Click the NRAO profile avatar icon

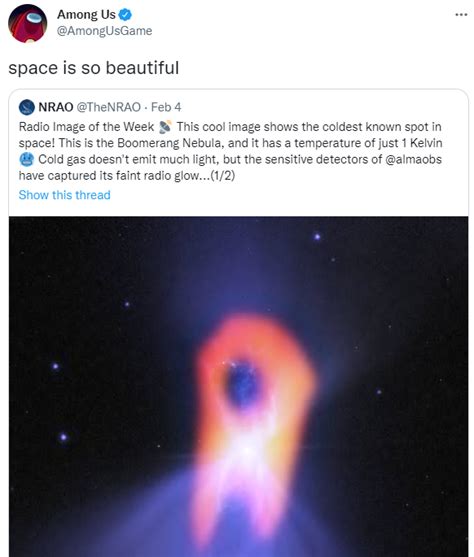27,107
